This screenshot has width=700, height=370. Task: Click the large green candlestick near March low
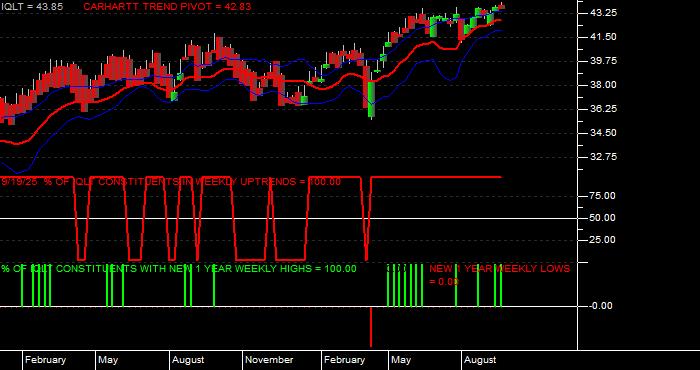pos(371,99)
